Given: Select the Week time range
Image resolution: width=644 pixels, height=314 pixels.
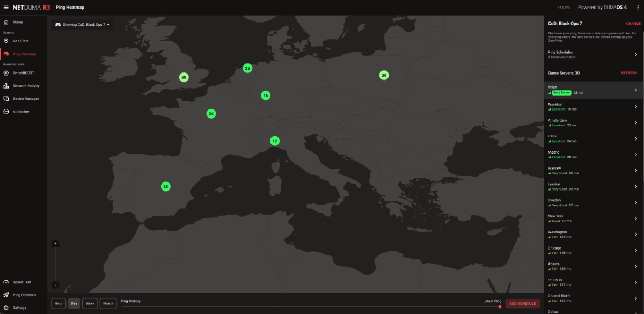Looking at the screenshot, I should click(90, 304).
